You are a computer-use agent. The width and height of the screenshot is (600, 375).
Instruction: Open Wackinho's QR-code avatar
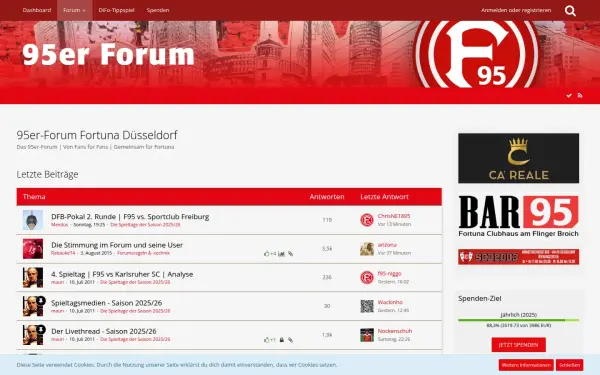pyautogui.click(x=367, y=306)
